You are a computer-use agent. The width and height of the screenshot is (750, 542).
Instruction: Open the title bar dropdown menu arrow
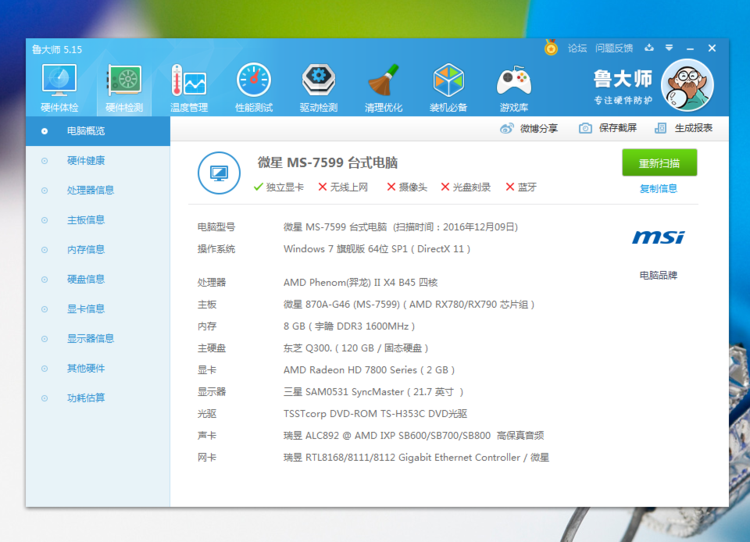(x=669, y=47)
